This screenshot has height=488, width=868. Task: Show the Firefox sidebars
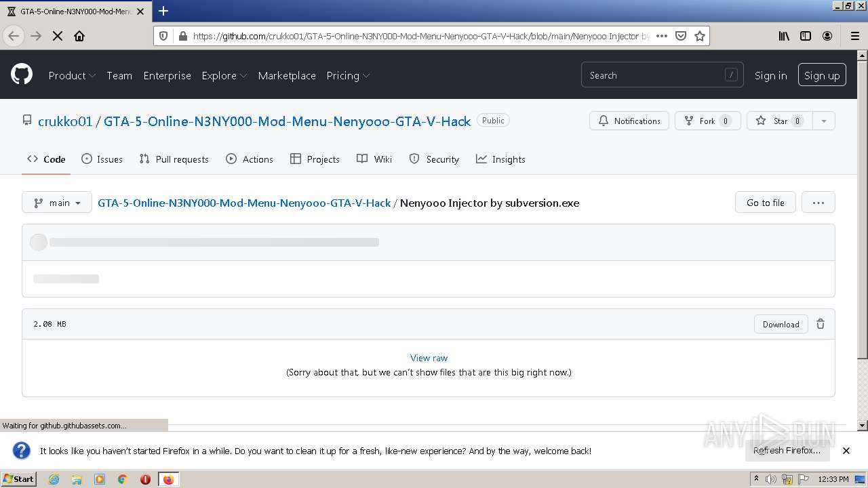click(x=806, y=36)
